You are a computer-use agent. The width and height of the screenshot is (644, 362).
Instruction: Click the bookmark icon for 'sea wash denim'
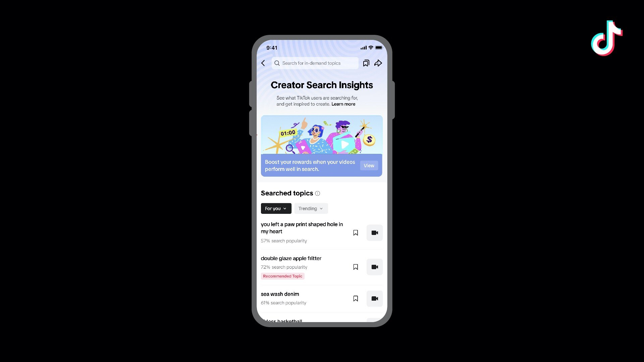click(355, 298)
